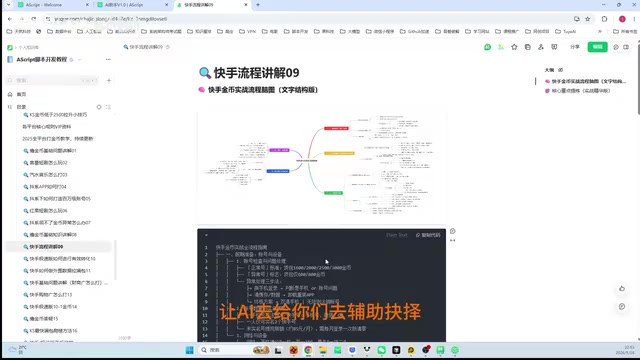640x360 pixels.
Task: Open the 分享 share option
Action: click(575, 47)
